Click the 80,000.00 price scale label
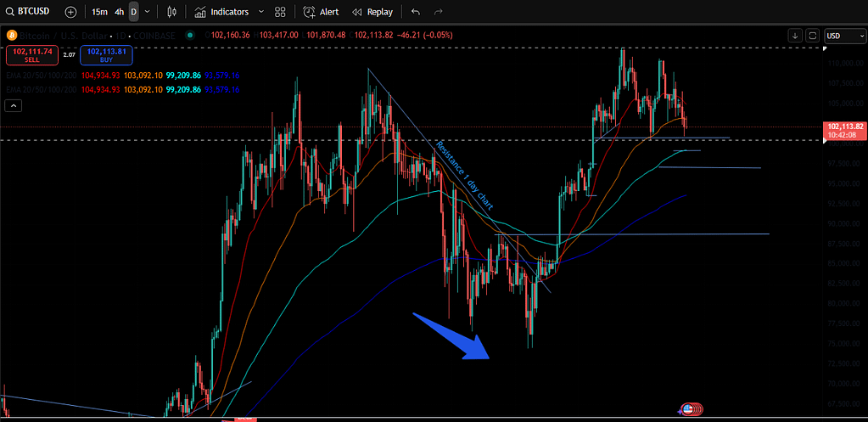868x422 pixels. click(845, 303)
